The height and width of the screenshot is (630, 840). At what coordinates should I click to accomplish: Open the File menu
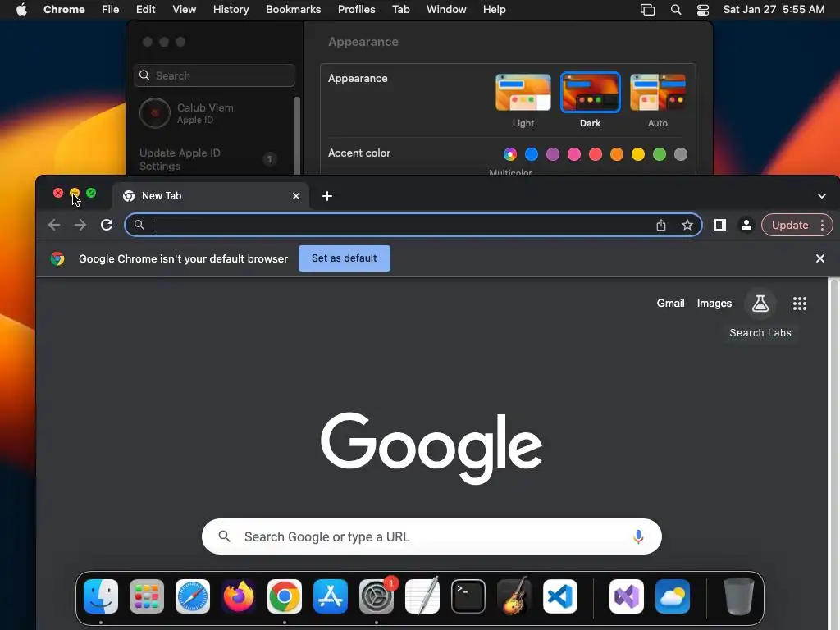click(111, 10)
